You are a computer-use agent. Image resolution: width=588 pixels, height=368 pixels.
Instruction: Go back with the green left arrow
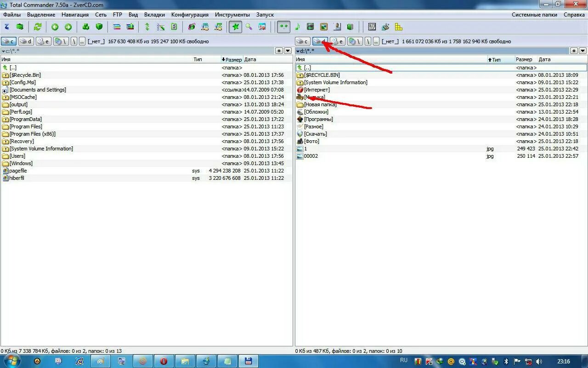coord(55,27)
